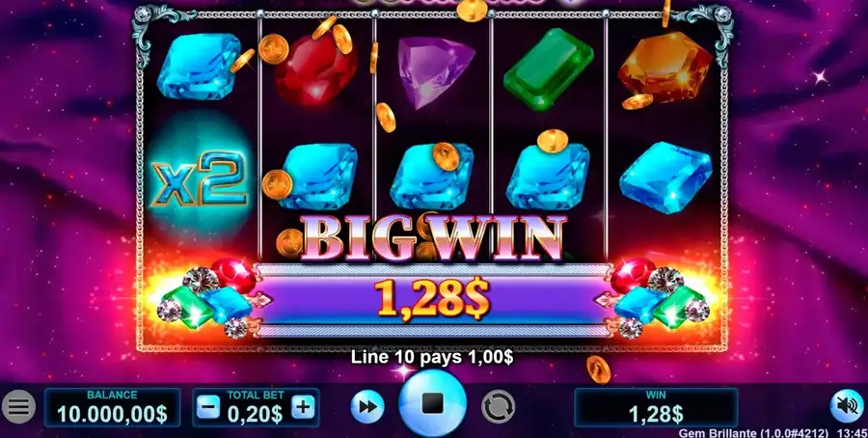Click the BIG WIN banner text

tap(433, 238)
